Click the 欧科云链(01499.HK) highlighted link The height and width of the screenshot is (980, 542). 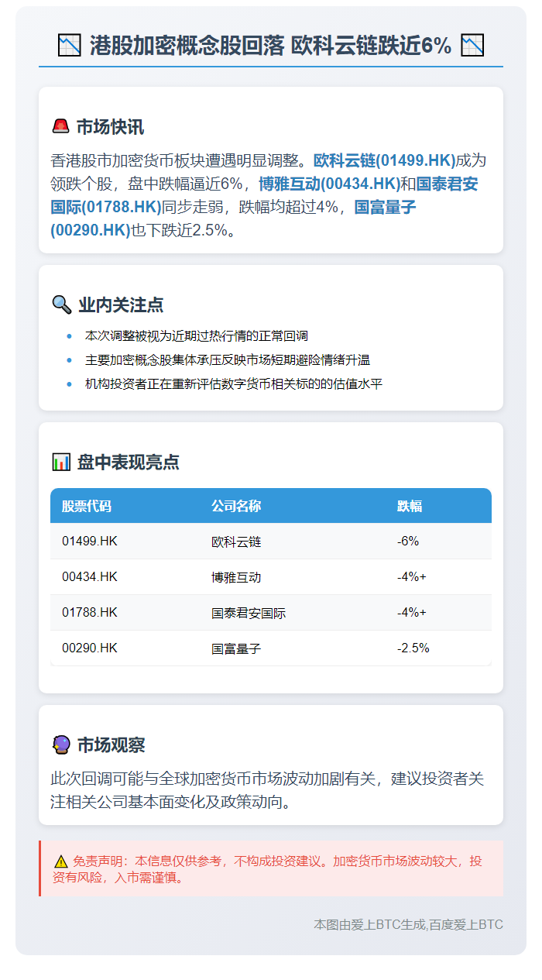pyautogui.click(x=385, y=161)
